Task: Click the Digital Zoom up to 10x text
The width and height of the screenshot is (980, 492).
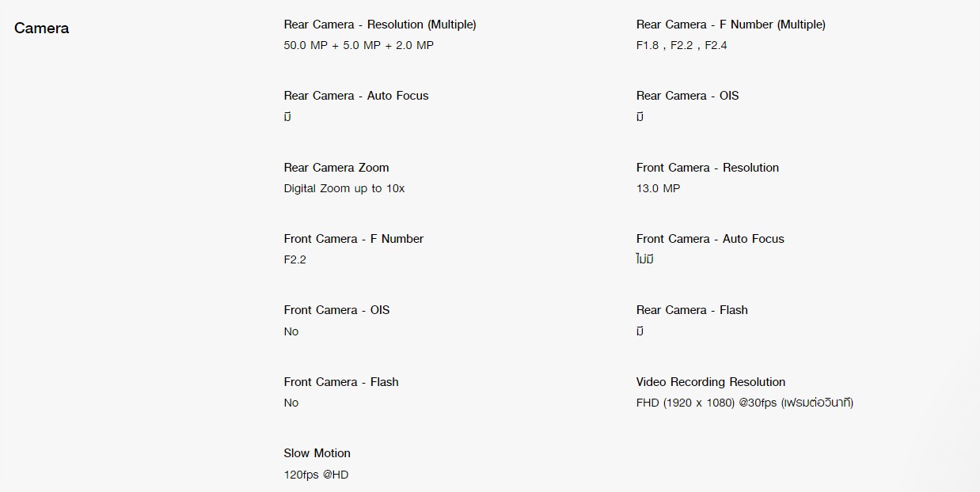Action: [x=344, y=188]
